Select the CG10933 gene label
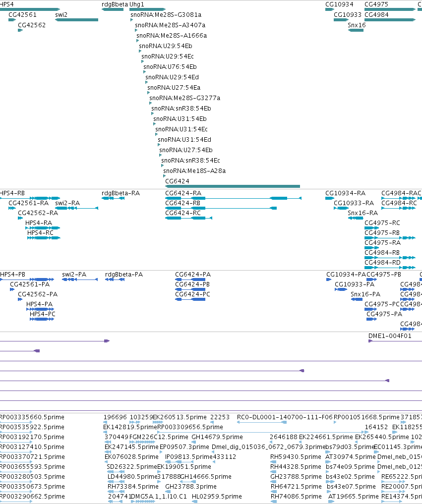 (x=348, y=15)
